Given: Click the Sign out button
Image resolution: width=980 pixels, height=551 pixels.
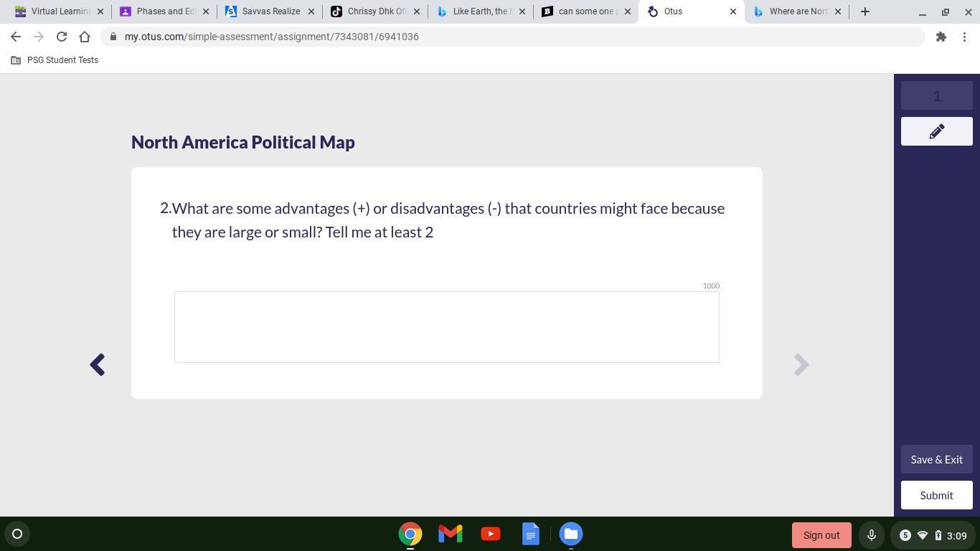Looking at the screenshot, I should tap(821, 535).
